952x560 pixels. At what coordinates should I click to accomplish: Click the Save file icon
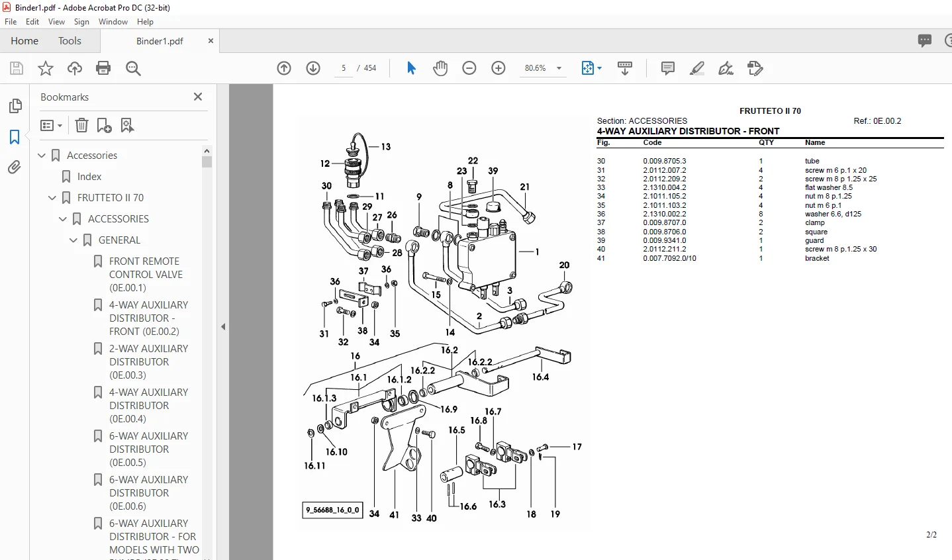tap(17, 68)
